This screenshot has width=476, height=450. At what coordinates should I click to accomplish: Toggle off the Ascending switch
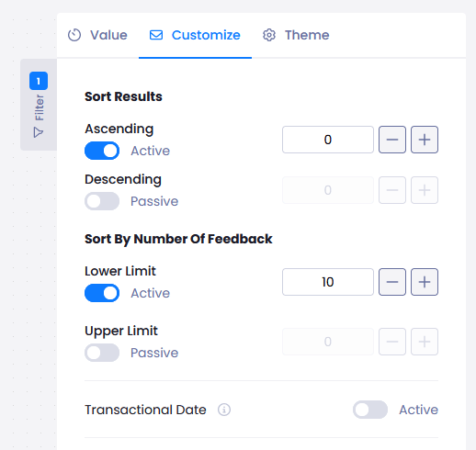[102, 151]
